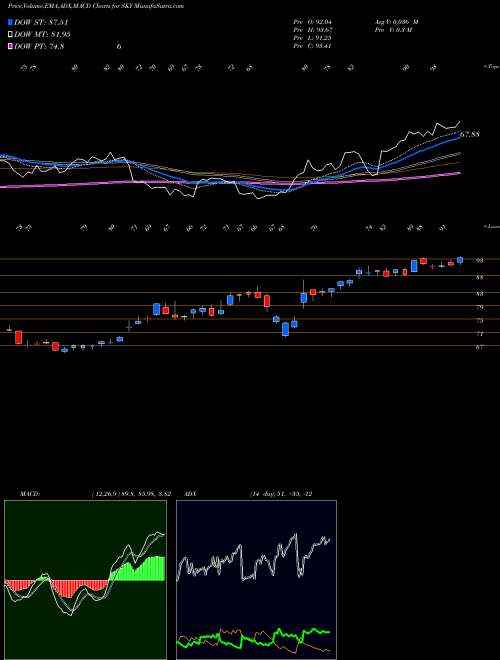Click the white DOW MT legend swatch
500x660 pixels.
(x=11, y=35)
